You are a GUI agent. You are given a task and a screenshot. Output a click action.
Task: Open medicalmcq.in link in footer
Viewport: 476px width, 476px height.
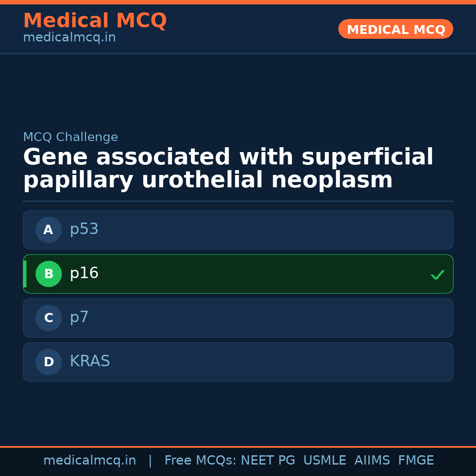point(89,461)
